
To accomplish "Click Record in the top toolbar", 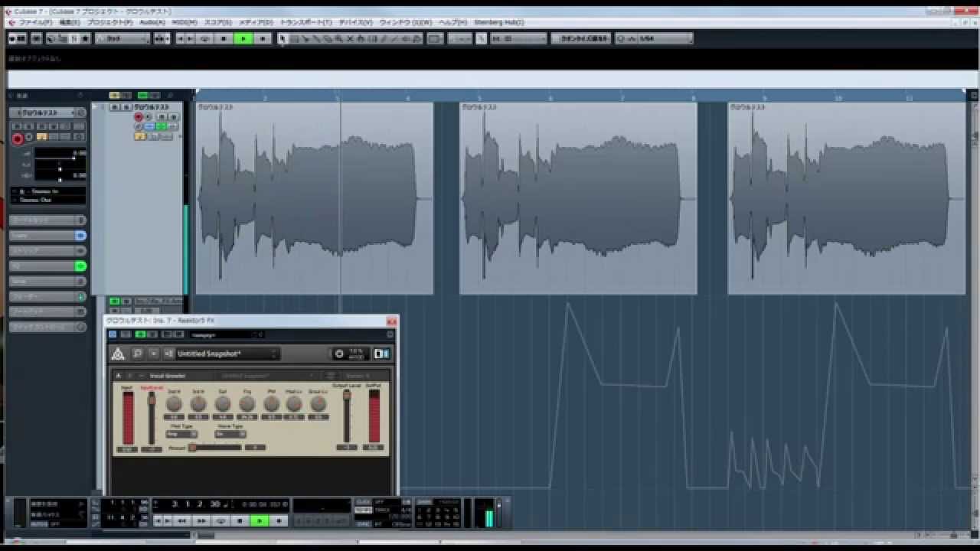I will (x=263, y=38).
